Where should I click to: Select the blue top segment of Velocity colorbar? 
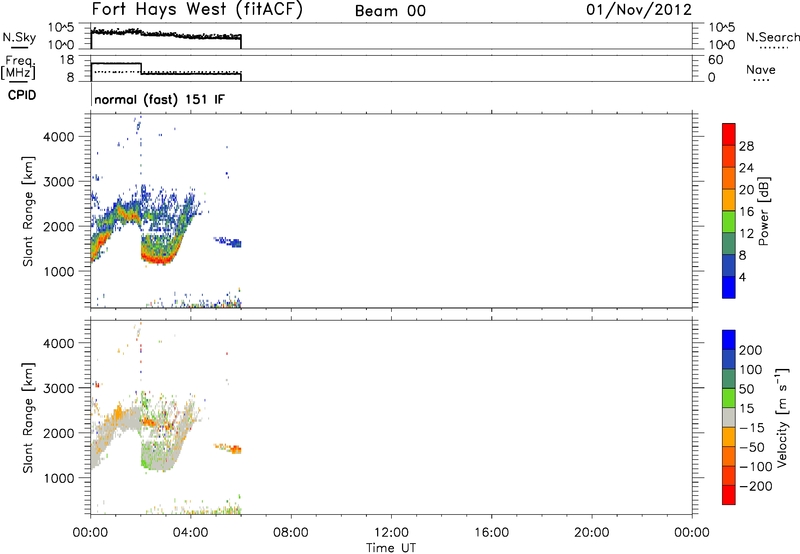729,340
